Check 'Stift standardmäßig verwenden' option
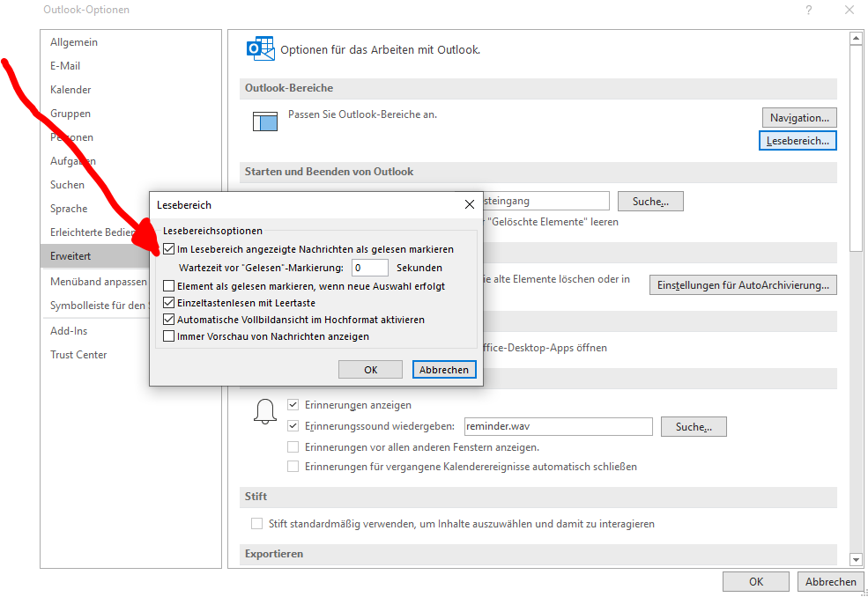 (256, 523)
